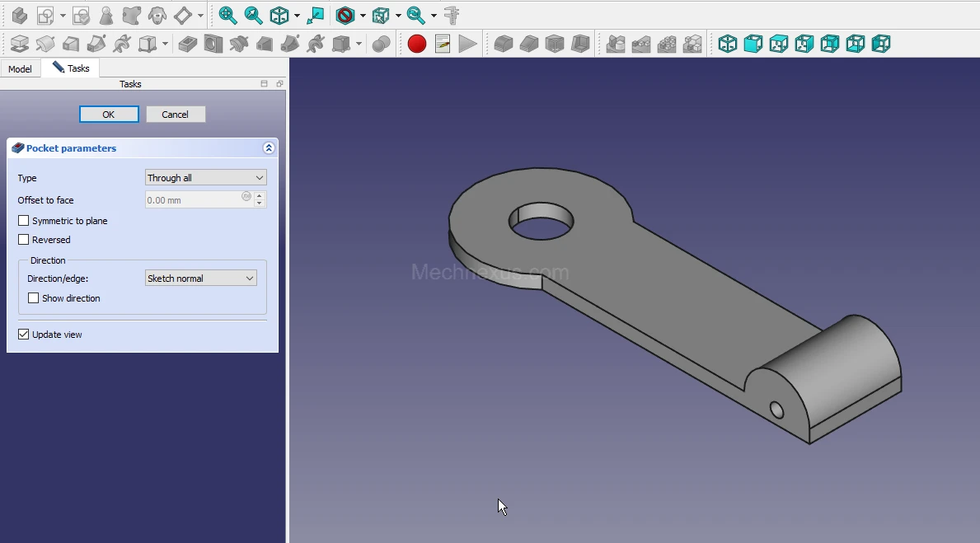Tick the Reversed checkbox

[x=24, y=240]
